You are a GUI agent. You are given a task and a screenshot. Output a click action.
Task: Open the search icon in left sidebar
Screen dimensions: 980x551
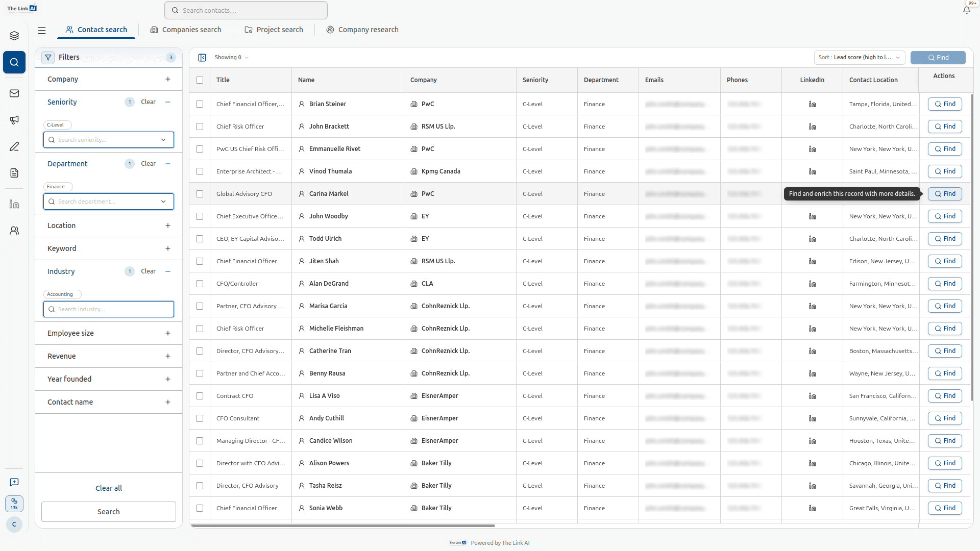coord(14,62)
